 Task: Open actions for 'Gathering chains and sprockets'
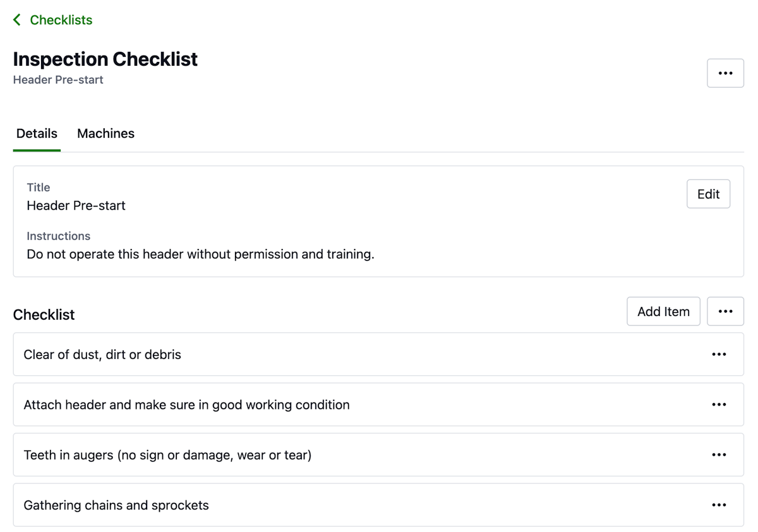[x=719, y=504]
